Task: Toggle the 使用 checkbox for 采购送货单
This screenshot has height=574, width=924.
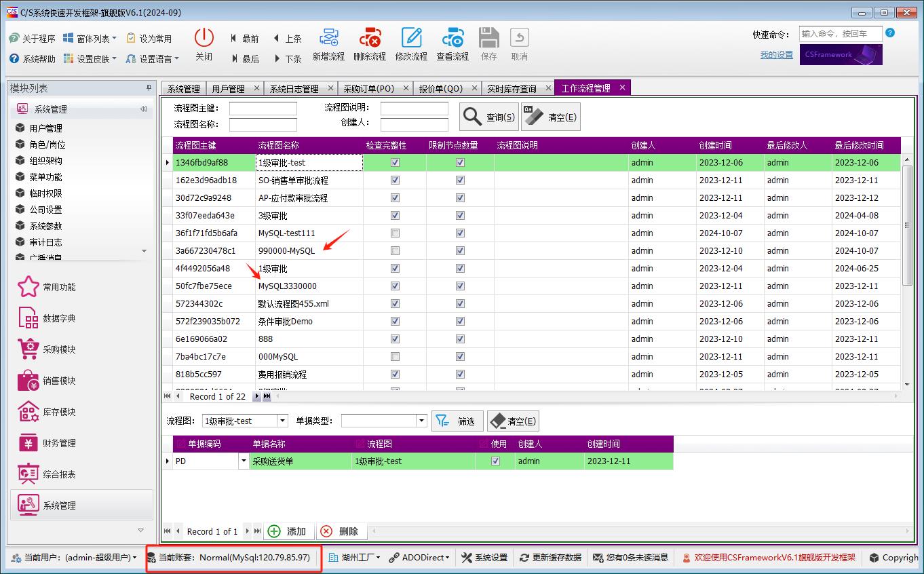Action: pyautogui.click(x=496, y=461)
